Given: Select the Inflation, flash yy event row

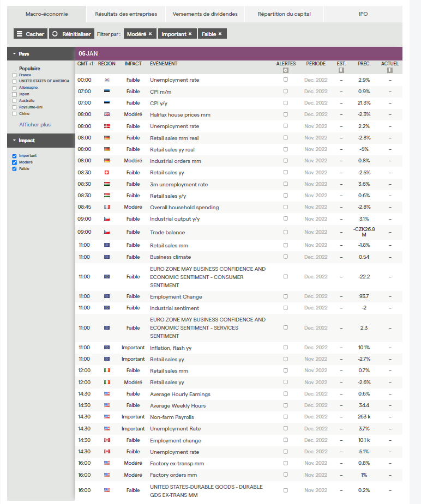Looking at the screenshot, I should pos(239,348).
